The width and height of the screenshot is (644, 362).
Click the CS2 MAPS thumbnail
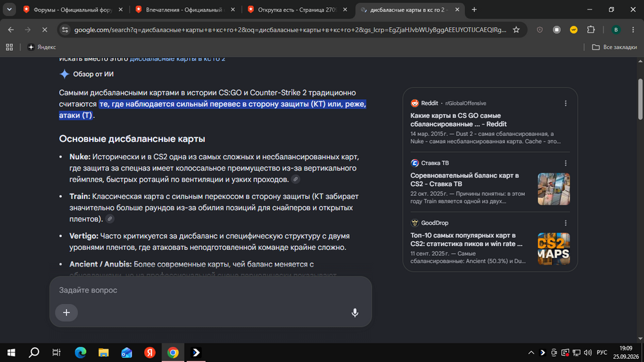[x=554, y=249]
